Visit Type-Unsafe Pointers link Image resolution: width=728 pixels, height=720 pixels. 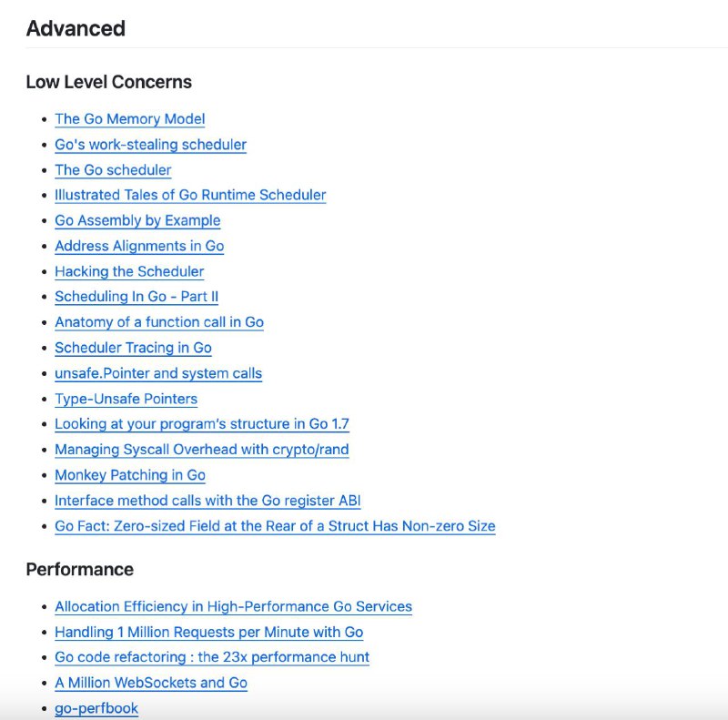tap(126, 399)
